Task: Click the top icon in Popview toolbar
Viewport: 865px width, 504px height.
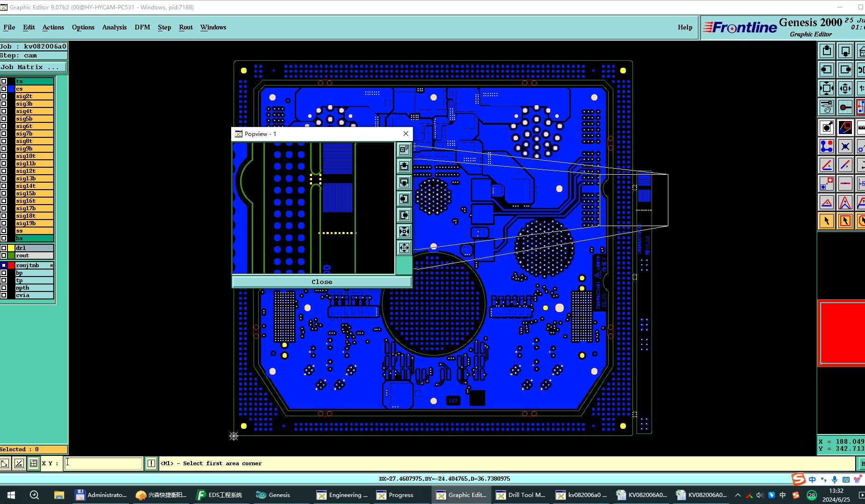Action: tap(404, 149)
